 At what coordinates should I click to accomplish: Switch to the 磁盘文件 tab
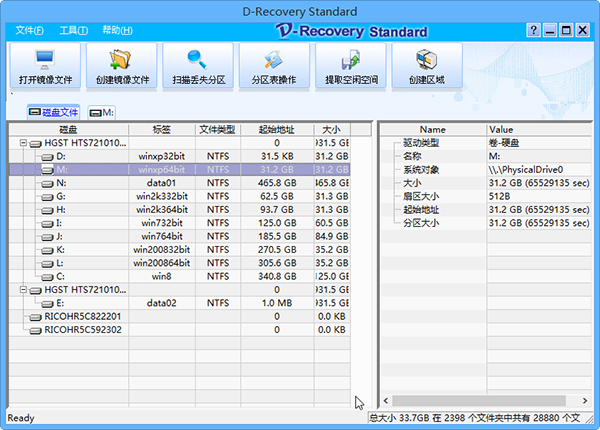click(x=54, y=112)
